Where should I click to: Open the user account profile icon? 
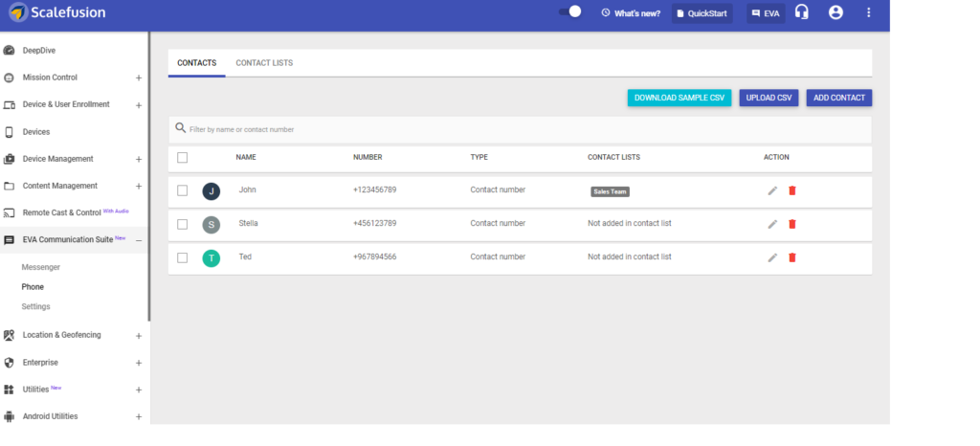pyautogui.click(x=835, y=12)
